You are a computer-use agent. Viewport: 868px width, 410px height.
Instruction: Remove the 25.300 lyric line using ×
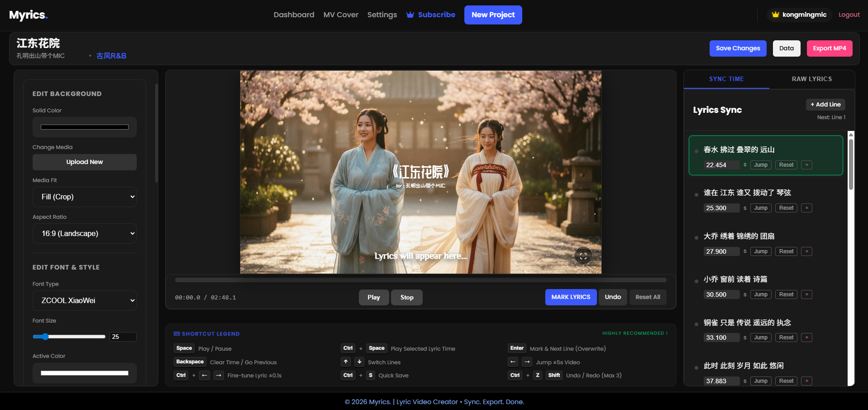806,208
